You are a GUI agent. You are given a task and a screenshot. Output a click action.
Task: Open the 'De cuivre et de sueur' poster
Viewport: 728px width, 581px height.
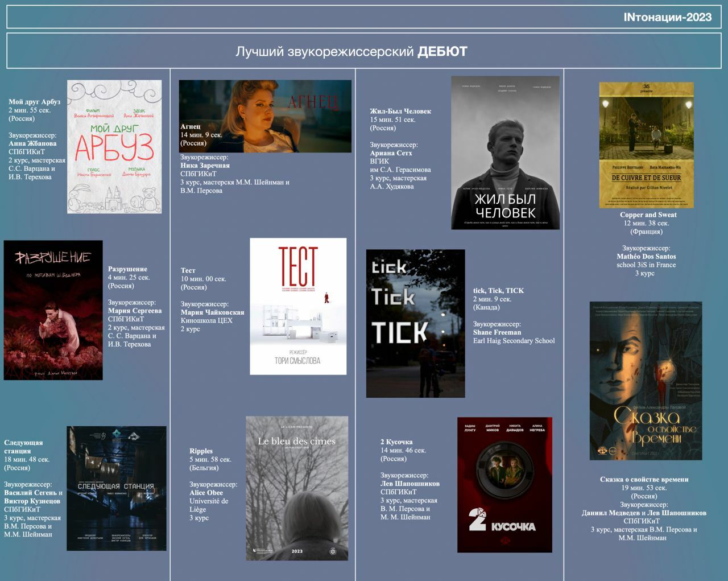646,145
